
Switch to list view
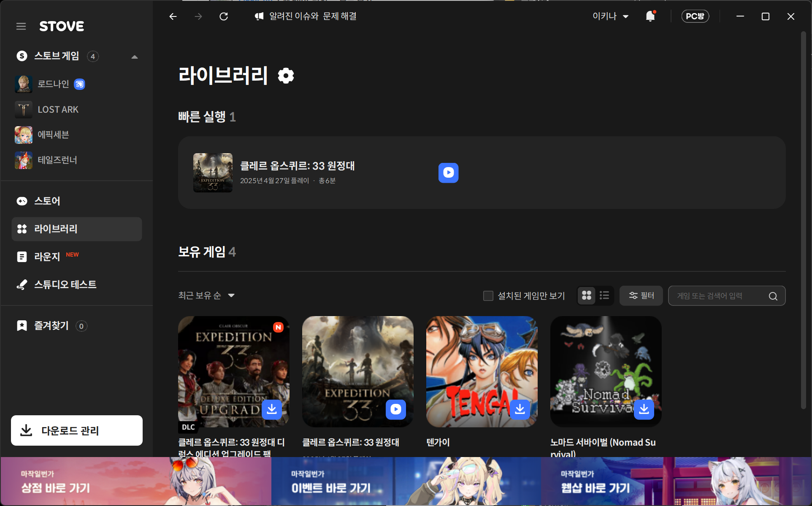pyautogui.click(x=604, y=295)
